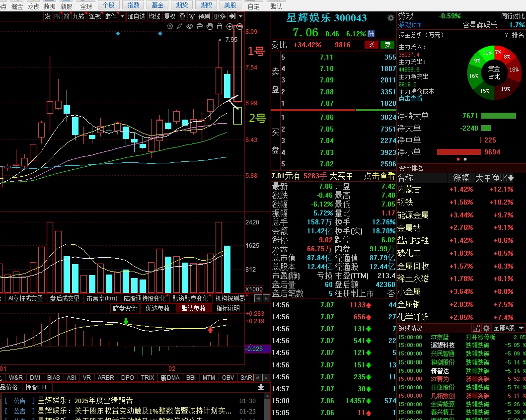Open the rightmost chart toolbar dropdown
Screen dimensions: 526x420
point(240,16)
